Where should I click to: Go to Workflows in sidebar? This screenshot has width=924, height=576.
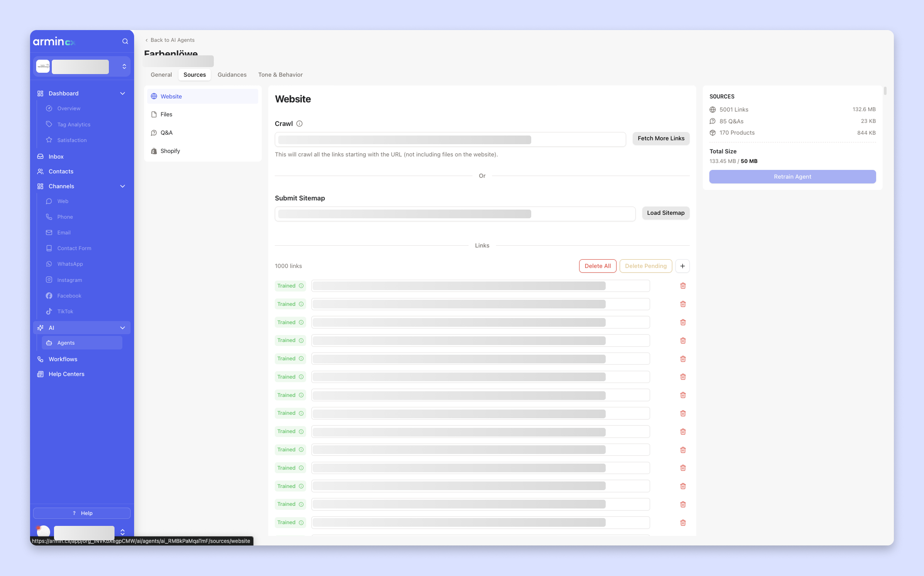pos(63,359)
